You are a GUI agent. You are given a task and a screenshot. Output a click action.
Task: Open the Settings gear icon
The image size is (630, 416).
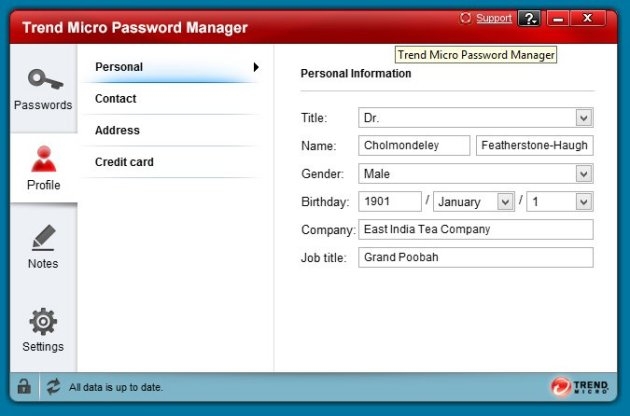coord(43,322)
